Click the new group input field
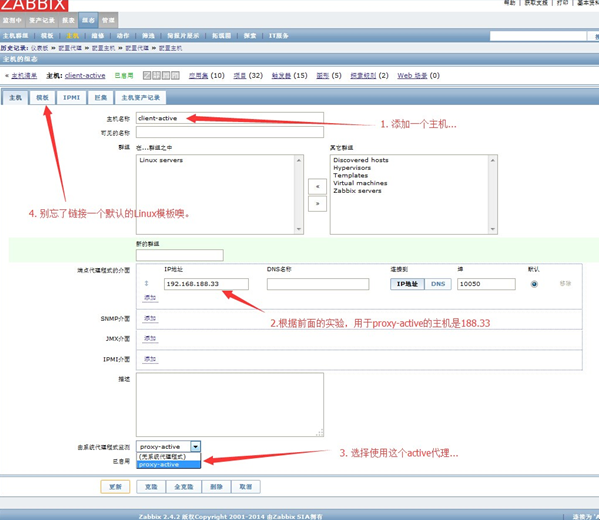600x520 pixels. click(179, 255)
